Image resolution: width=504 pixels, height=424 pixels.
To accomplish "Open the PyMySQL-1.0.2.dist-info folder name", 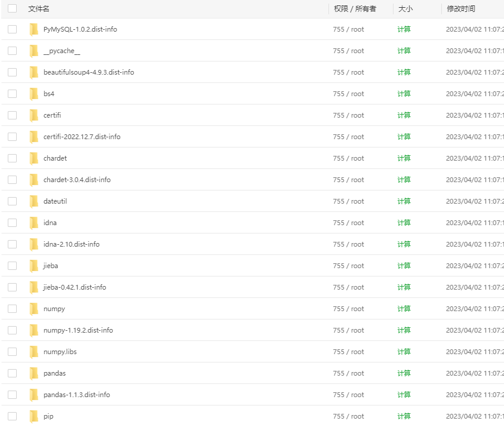I will [81, 29].
